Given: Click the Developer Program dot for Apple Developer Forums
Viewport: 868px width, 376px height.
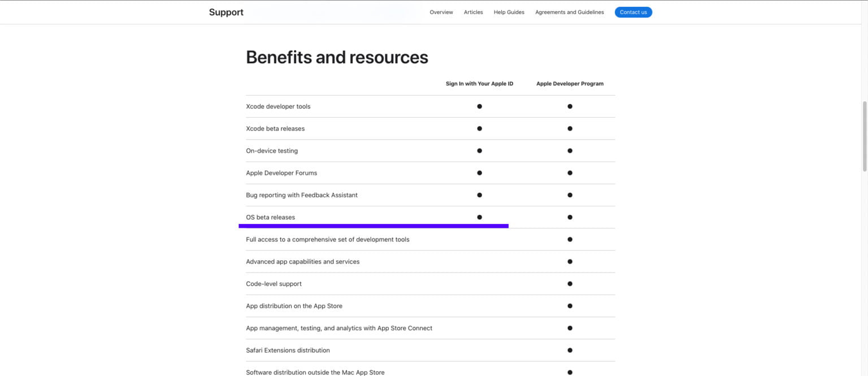Looking at the screenshot, I should point(570,172).
